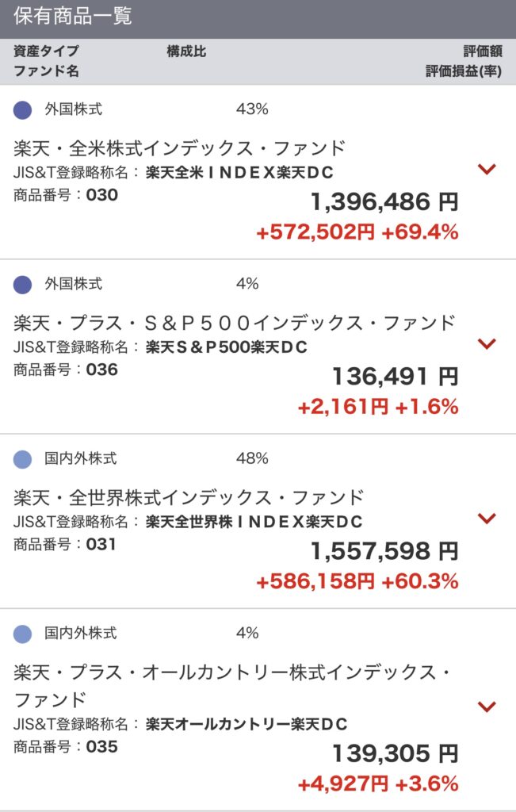Select the +586,158円 +60.3% gain text
Screen dimensions: 516x812
coord(357,581)
